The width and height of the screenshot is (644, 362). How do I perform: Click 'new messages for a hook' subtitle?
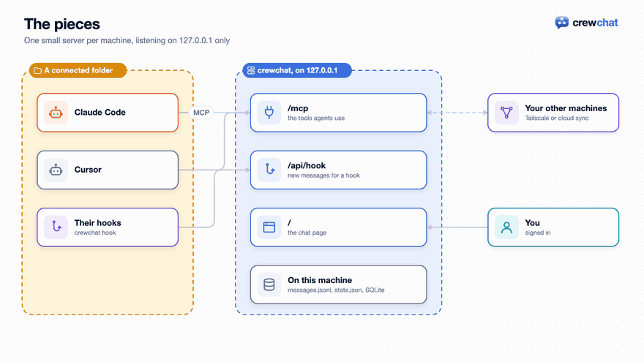323,176
